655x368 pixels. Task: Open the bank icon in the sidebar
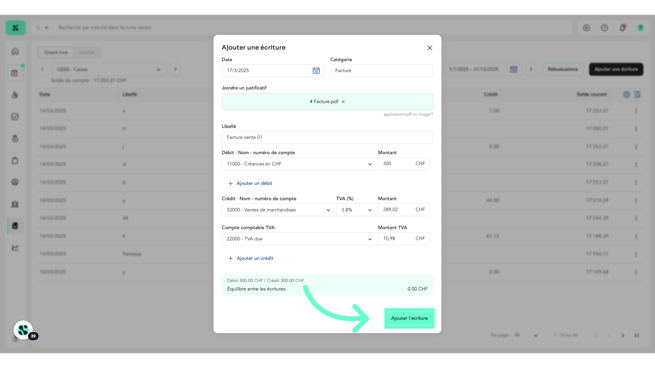pos(15,204)
